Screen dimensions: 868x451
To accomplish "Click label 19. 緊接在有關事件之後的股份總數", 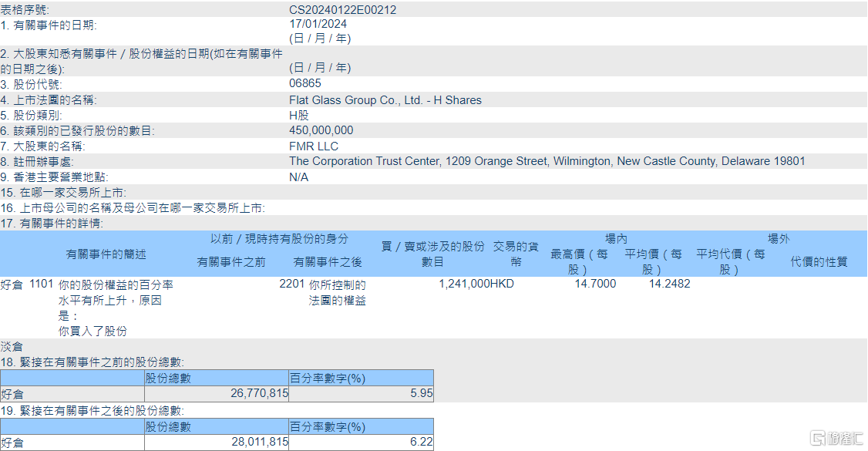I will tap(93, 411).
